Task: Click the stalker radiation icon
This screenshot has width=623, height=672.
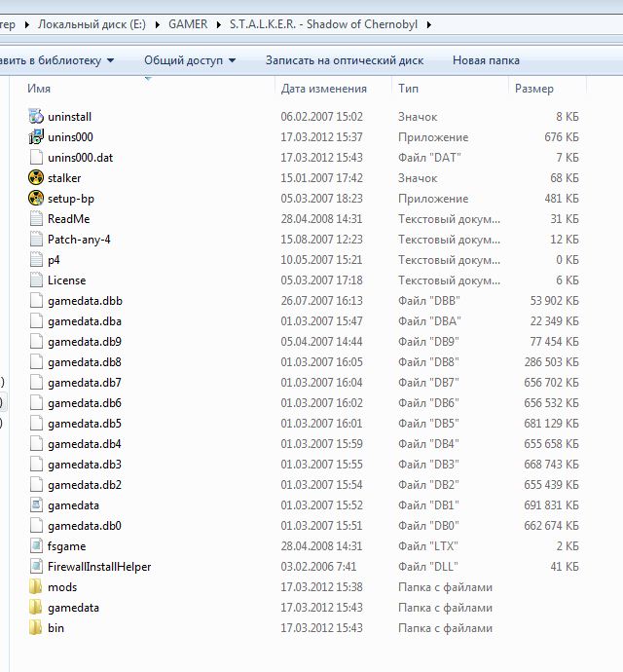Action: (x=36, y=177)
